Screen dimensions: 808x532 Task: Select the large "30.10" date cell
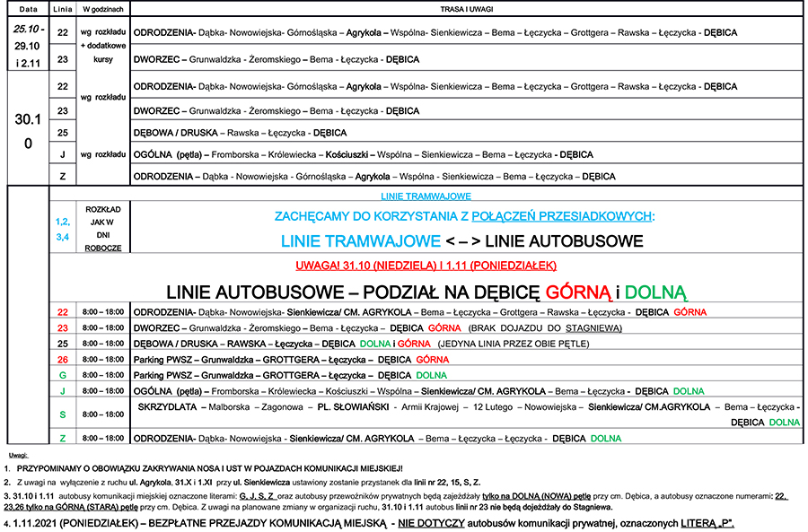(x=29, y=131)
